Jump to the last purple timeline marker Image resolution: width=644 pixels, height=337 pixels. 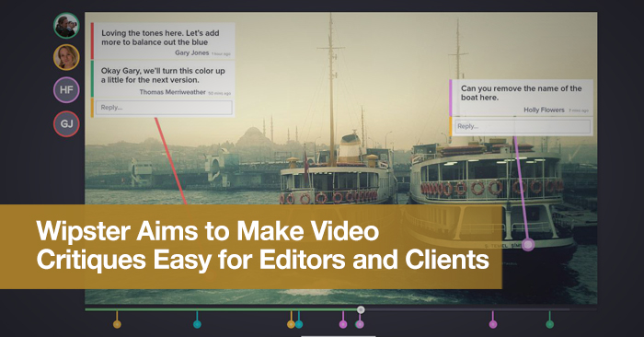pyautogui.click(x=493, y=324)
